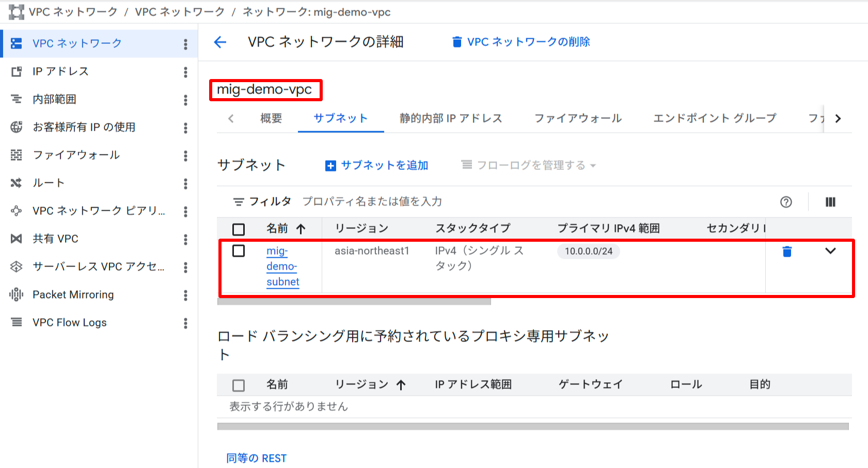The height and width of the screenshot is (468, 868).
Task: Open 内部範囲 in the sidebar
Action: coord(54,99)
